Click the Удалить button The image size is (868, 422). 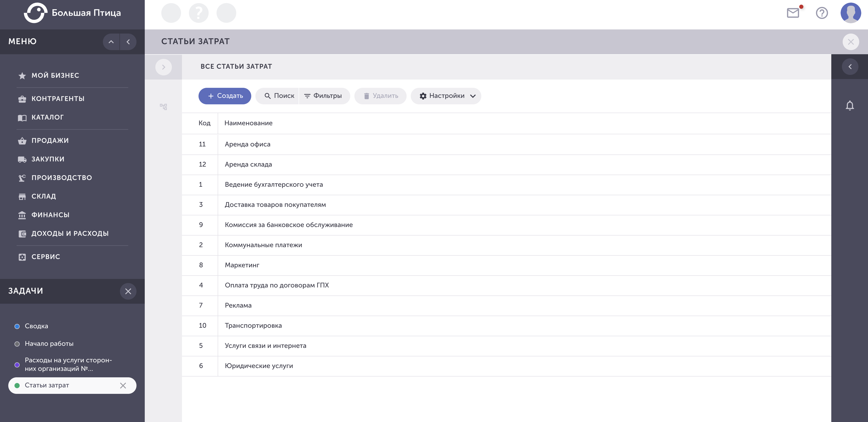point(380,96)
